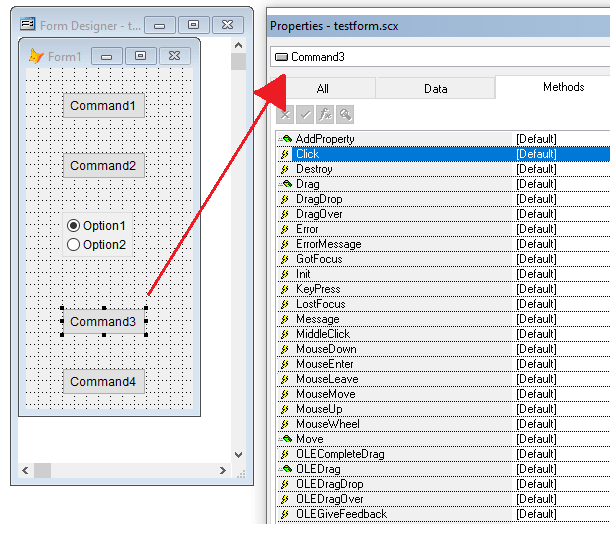Image resolution: width=610 pixels, height=544 pixels.
Task: Select the Command3 button on Form1
Action: (103, 321)
